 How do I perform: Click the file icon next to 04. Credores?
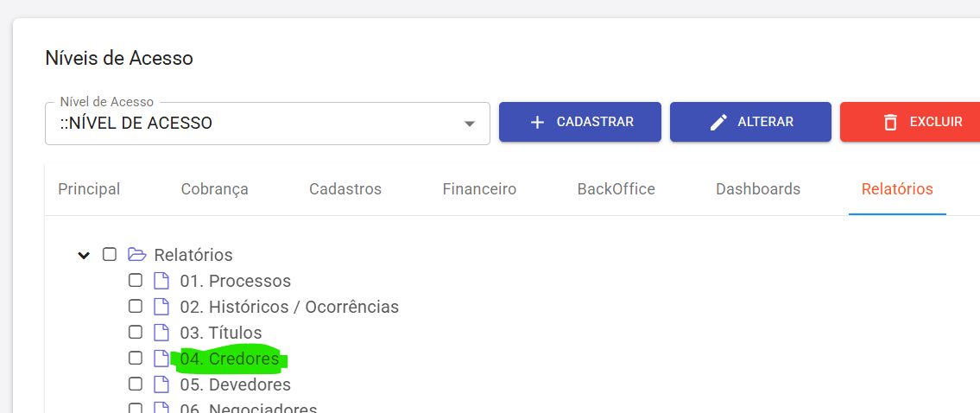point(161,359)
